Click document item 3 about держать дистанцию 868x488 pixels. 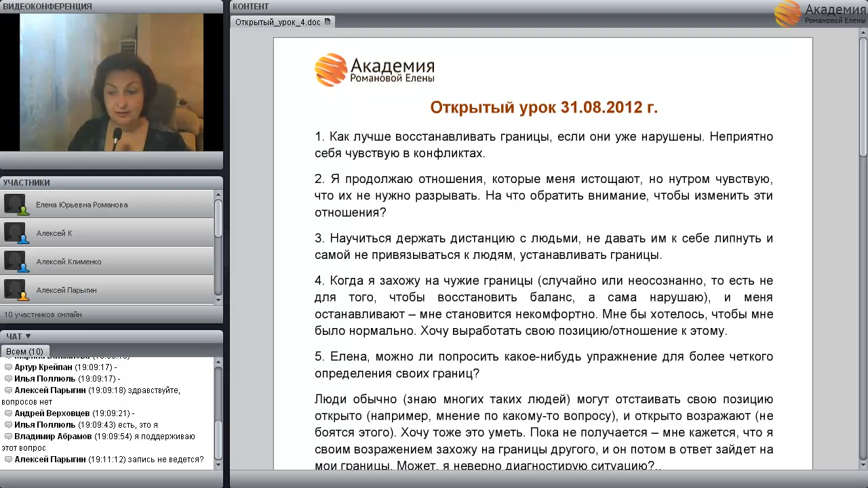click(x=544, y=247)
